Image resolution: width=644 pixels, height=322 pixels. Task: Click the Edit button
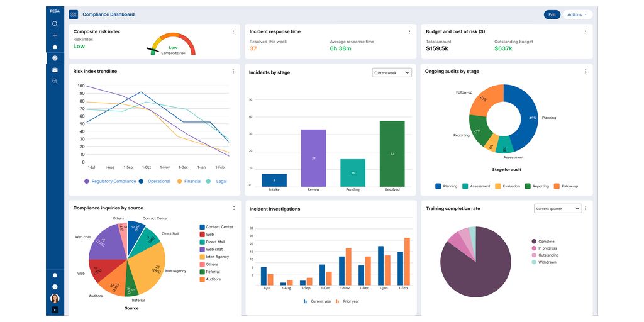[552, 15]
